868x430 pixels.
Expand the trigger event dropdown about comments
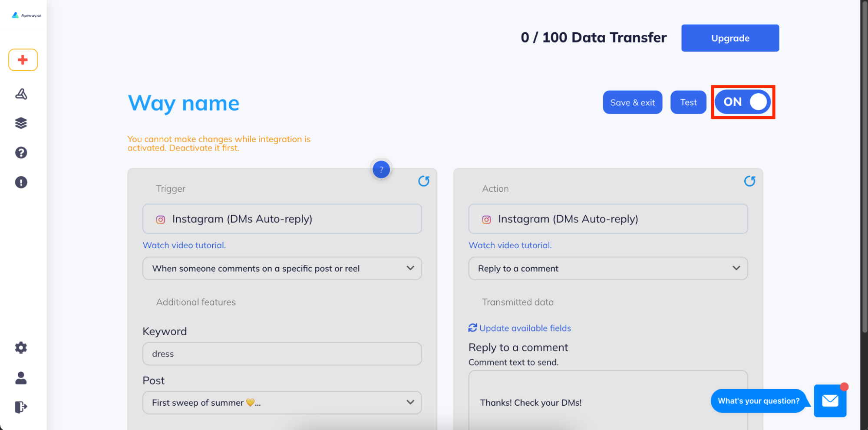click(x=282, y=269)
